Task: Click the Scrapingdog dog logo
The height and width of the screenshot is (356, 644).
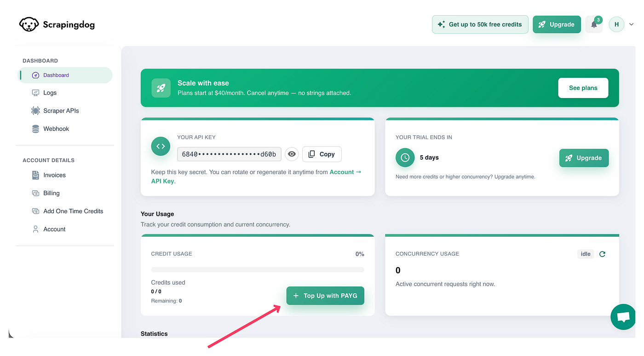Action: click(29, 24)
